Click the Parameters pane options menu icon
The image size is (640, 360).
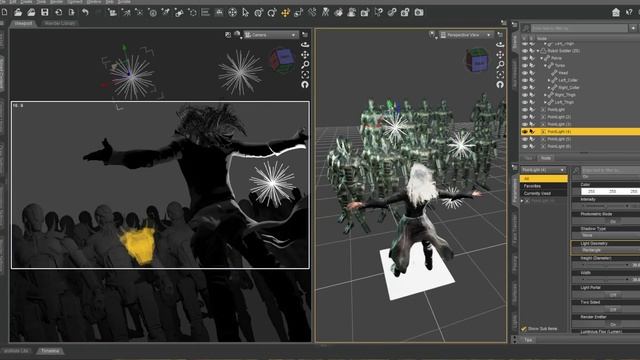click(x=514, y=167)
